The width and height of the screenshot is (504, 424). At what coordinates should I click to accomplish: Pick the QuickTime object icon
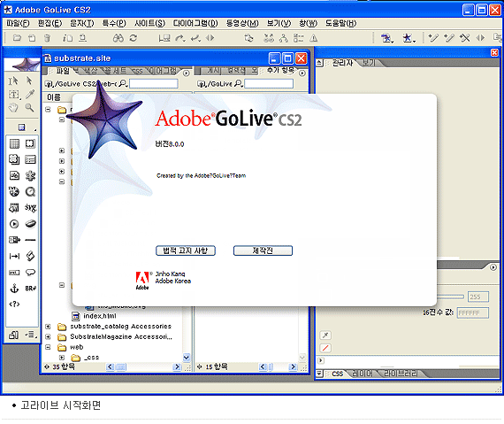click(30, 192)
